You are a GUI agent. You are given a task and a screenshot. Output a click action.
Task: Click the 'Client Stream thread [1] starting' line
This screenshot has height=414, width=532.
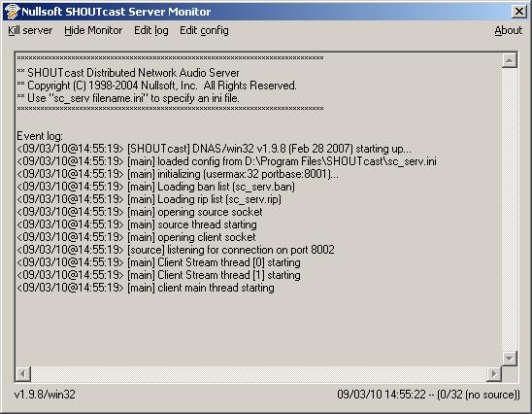point(158,275)
